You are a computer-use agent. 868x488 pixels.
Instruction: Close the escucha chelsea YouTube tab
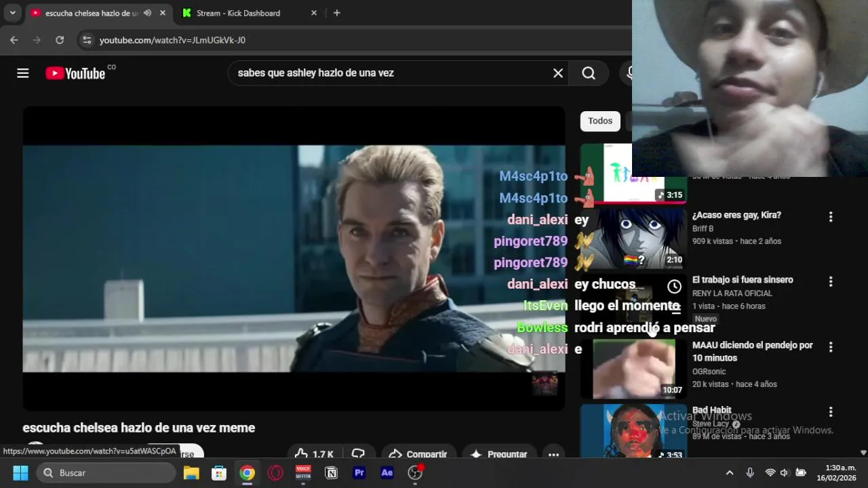pyautogui.click(x=163, y=13)
